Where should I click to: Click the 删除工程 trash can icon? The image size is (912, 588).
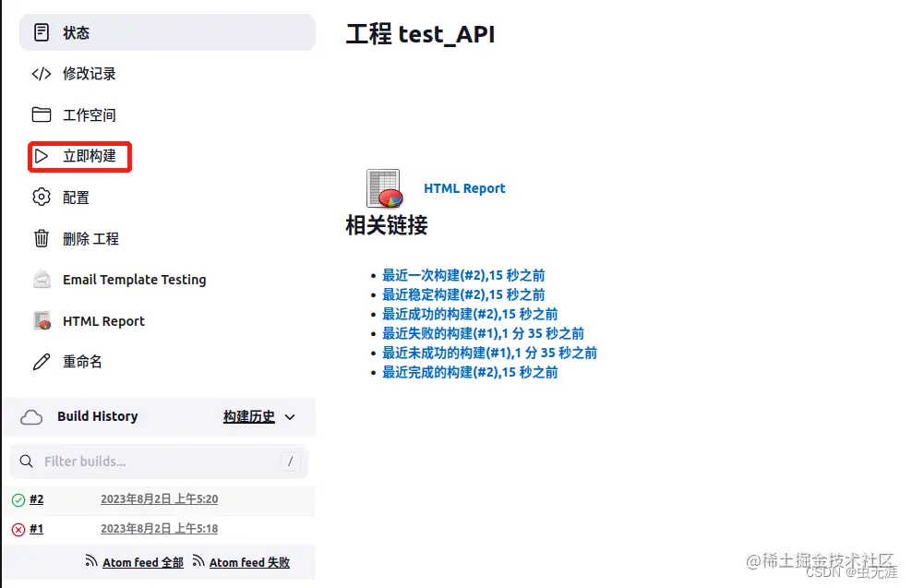(x=42, y=238)
